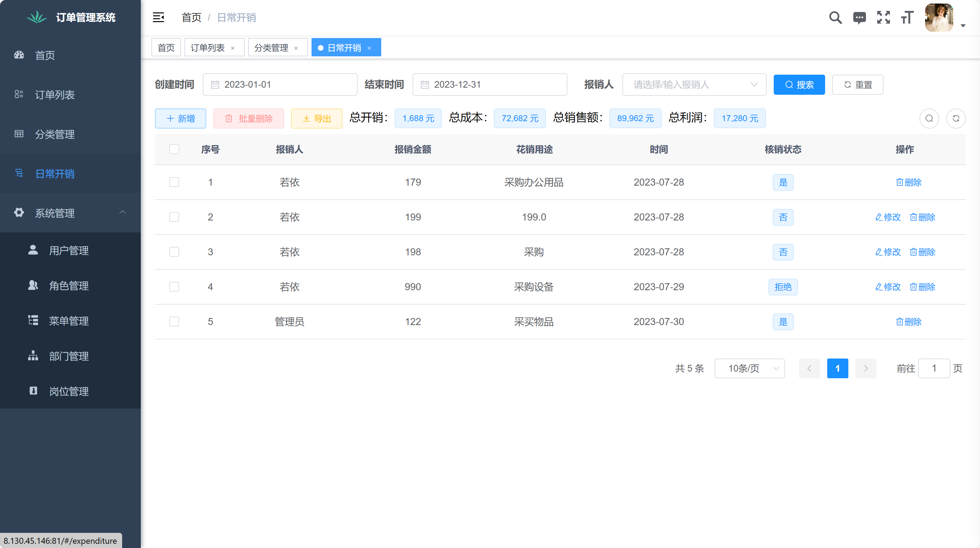The height and width of the screenshot is (548, 980).
Task: Open 部门管理 submenu item
Action: pyautogui.click(x=70, y=356)
